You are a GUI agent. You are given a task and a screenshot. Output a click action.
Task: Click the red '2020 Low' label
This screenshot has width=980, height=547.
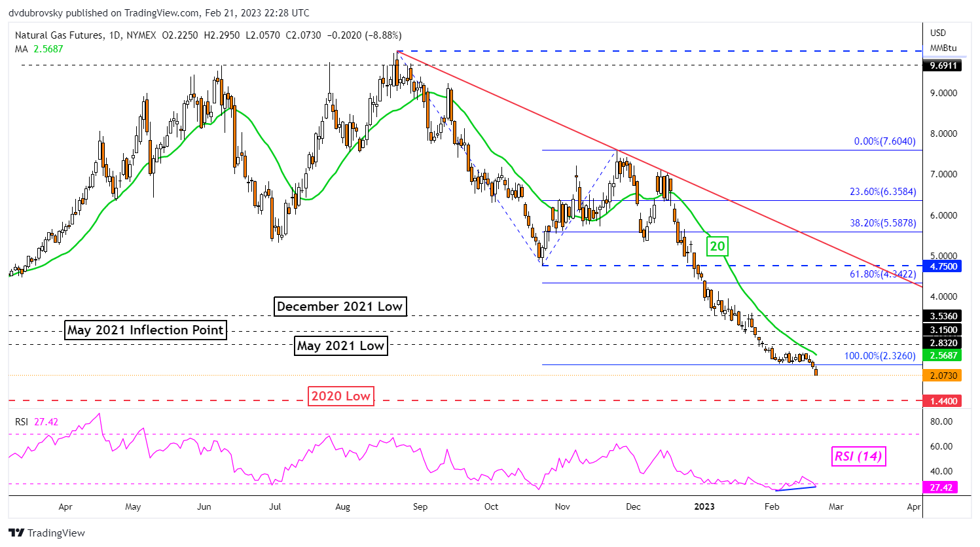tap(341, 396)
